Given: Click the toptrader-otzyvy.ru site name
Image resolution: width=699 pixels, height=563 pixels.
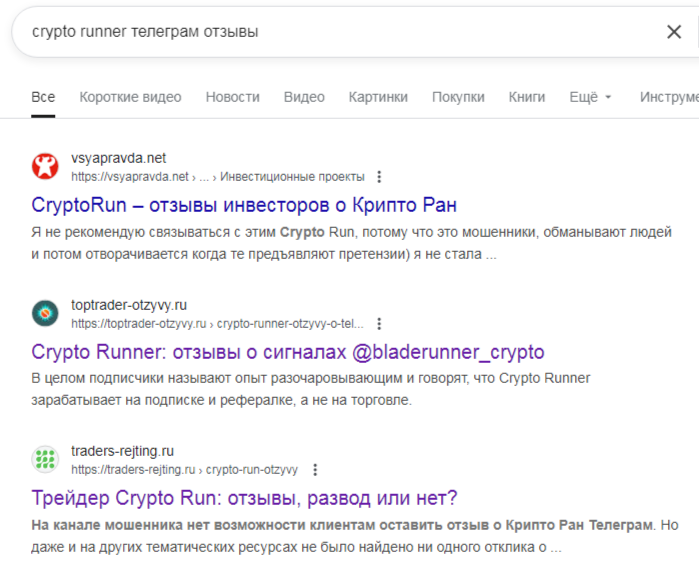Looking at the screenshot, I should pyautogui.click(x=129, y=305).
